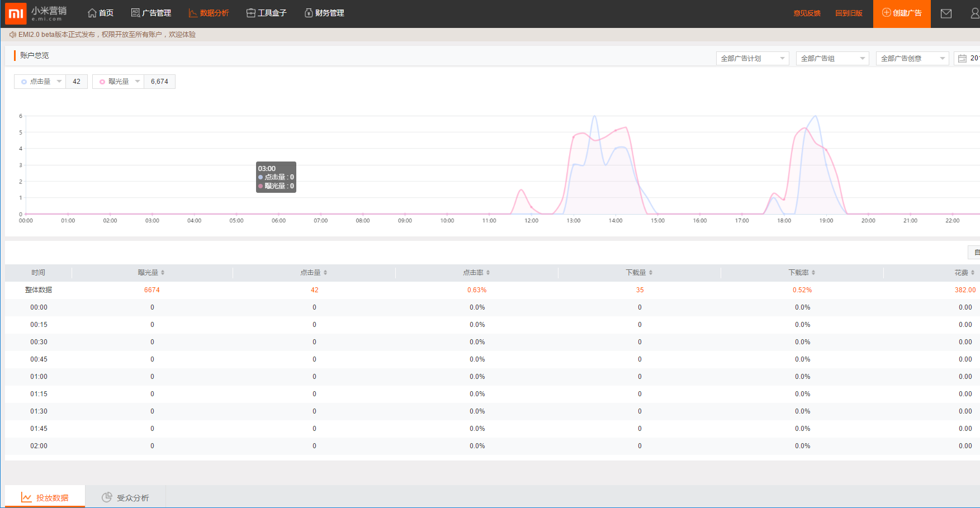Expand the 全部广告组 dropdown
The width and height of the screenshot is (980, 508).
[x=832, y=59]
